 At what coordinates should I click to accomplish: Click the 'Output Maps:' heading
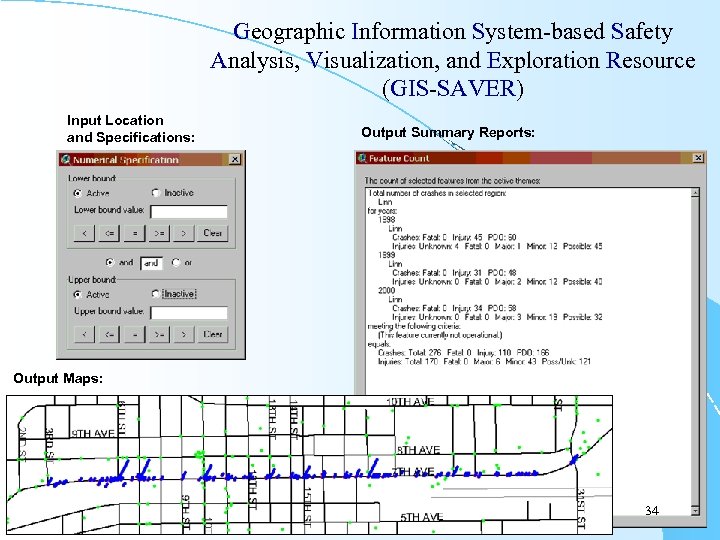pos(58,378)
